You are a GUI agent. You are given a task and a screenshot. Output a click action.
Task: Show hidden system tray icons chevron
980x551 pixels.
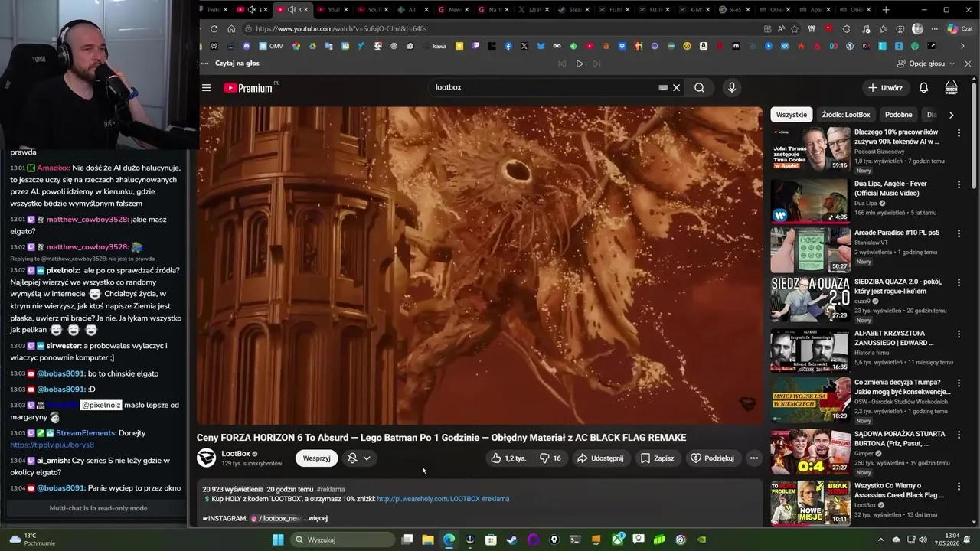pos(880,540)
